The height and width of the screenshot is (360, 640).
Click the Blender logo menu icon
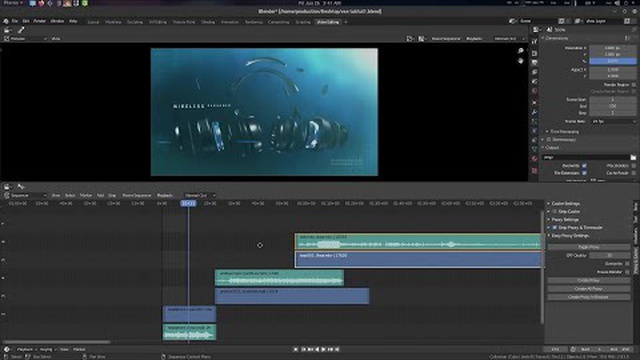click(6, 21)
